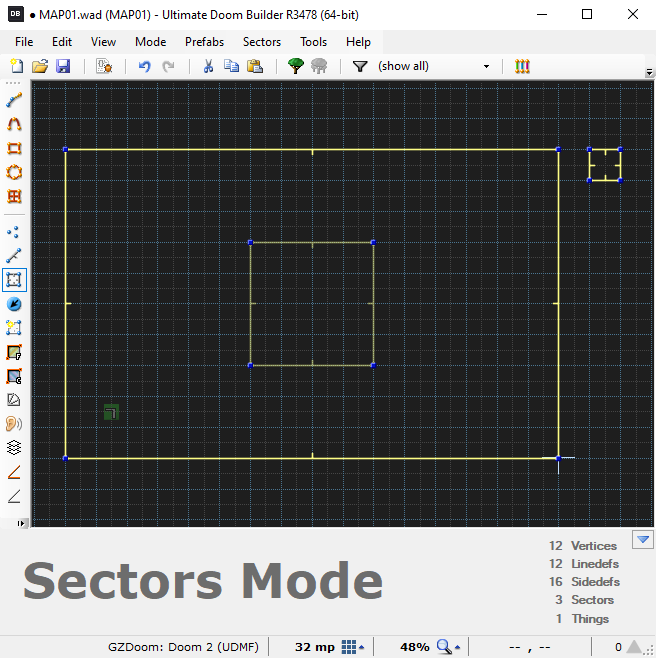Screen dimensions: 656x658
Task: Open the Mode menu
Action: (150, 42)
